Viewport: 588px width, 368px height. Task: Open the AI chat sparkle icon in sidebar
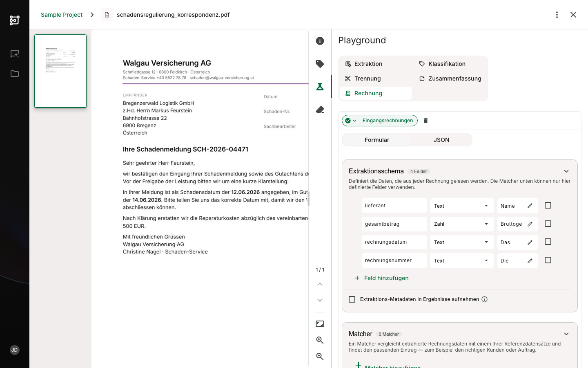pos(15,54)
